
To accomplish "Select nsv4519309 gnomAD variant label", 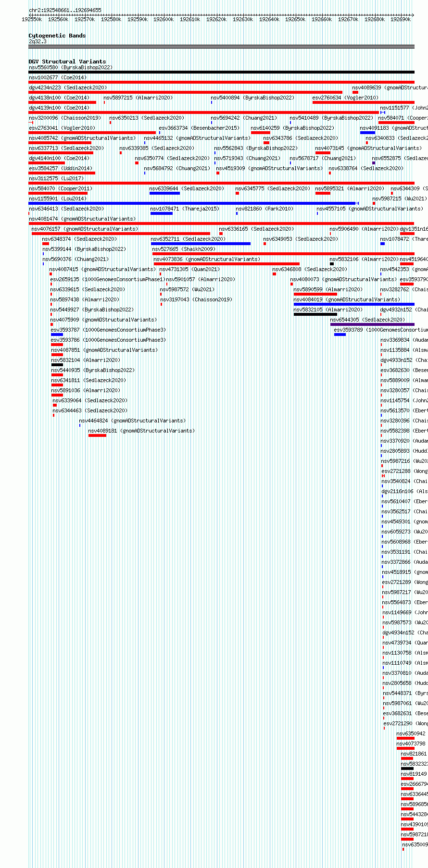I will [269, 168].
